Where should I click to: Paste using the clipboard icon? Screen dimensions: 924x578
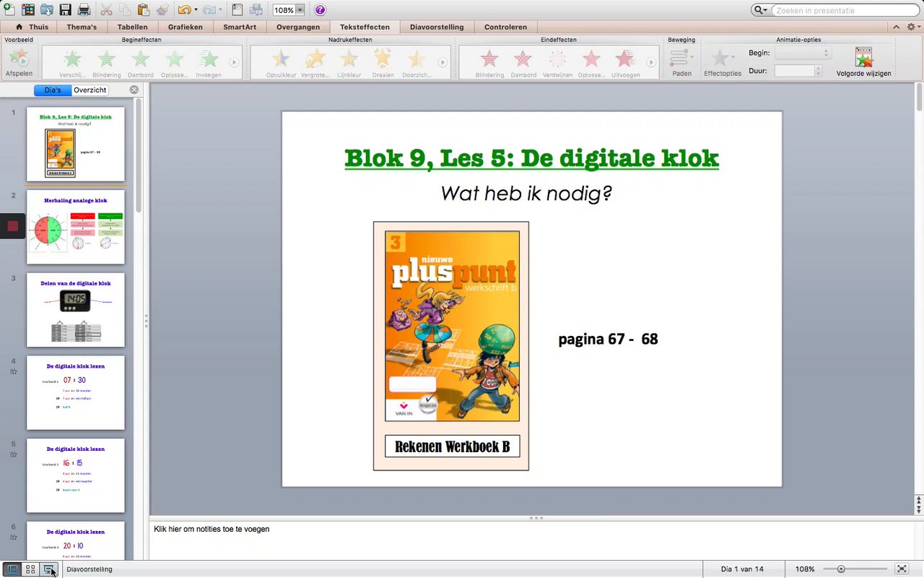click(x=144, y=10)
